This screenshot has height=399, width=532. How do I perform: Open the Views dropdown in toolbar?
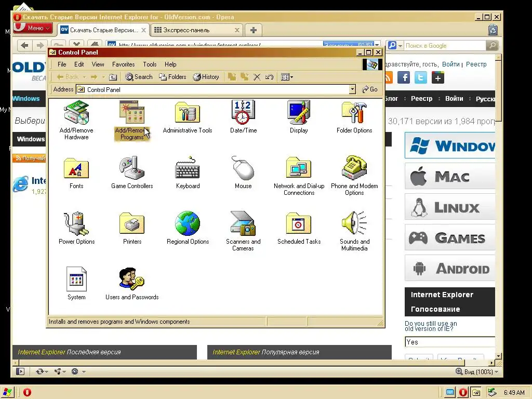click(x=287, y=77)
